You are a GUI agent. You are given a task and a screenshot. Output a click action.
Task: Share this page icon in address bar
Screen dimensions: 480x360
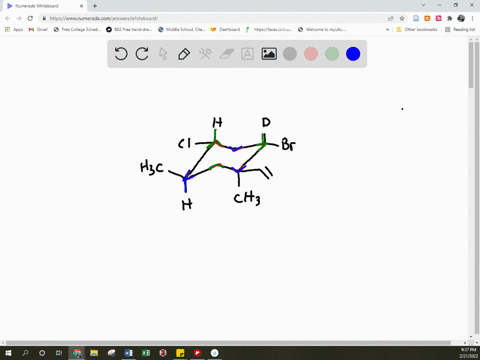tap(391, 18)
